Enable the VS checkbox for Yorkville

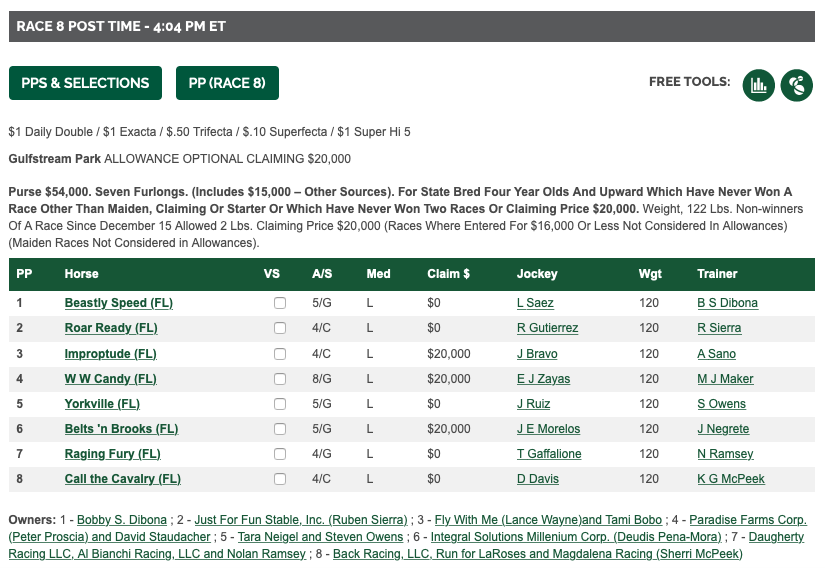pos(280,404)
